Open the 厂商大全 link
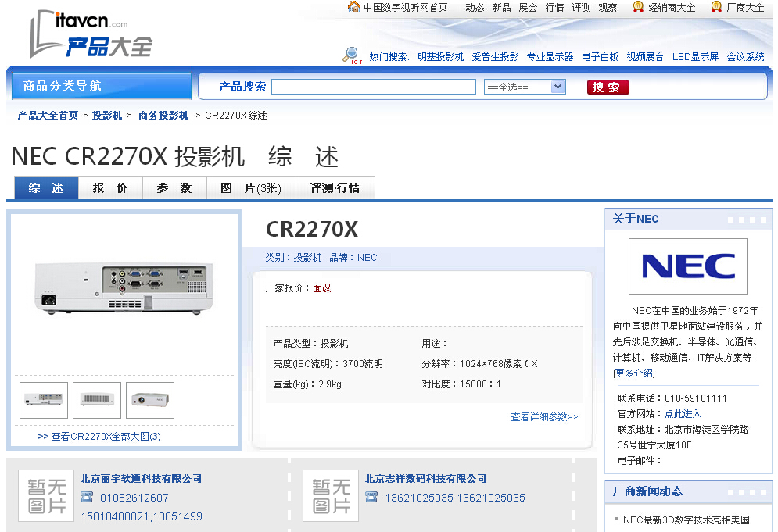This screenshot has height=532, width=778. pyautogui.click(x=745, y=8)
